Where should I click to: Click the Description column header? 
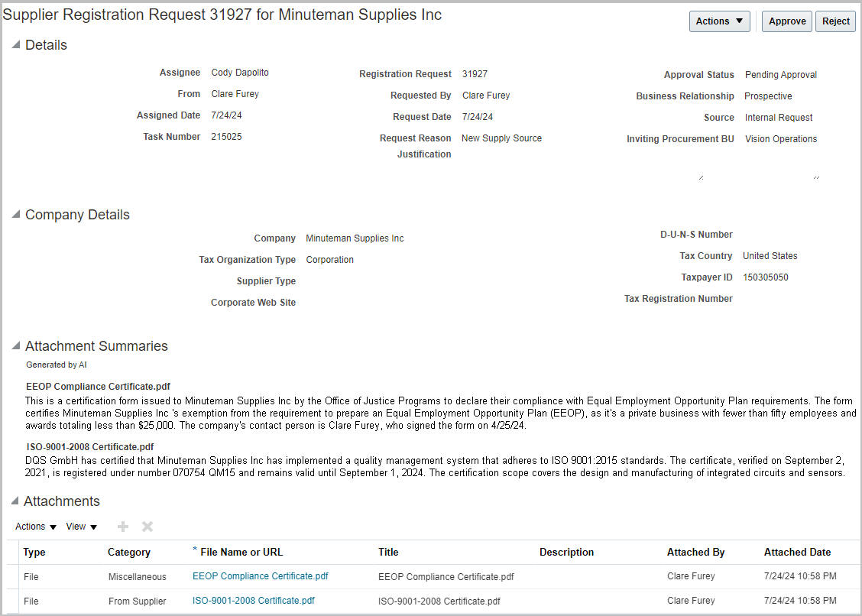point(566,553)
